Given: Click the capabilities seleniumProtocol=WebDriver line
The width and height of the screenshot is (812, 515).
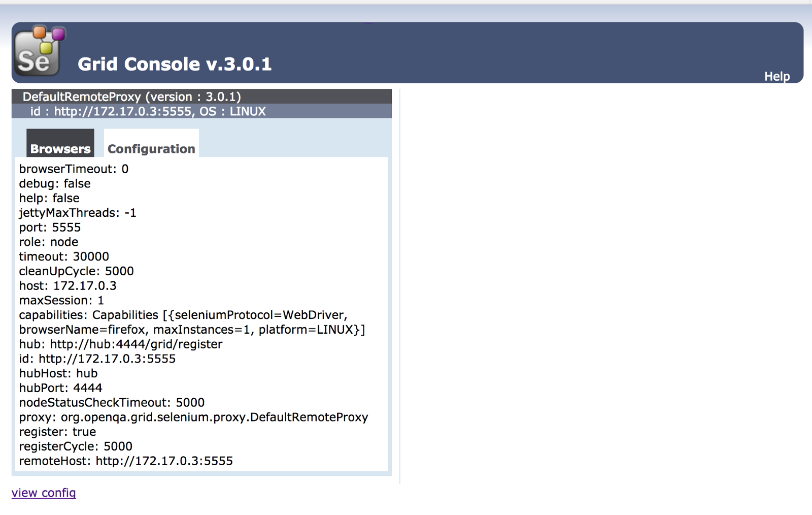Looking at the screenshot, I should pos(183,315).
